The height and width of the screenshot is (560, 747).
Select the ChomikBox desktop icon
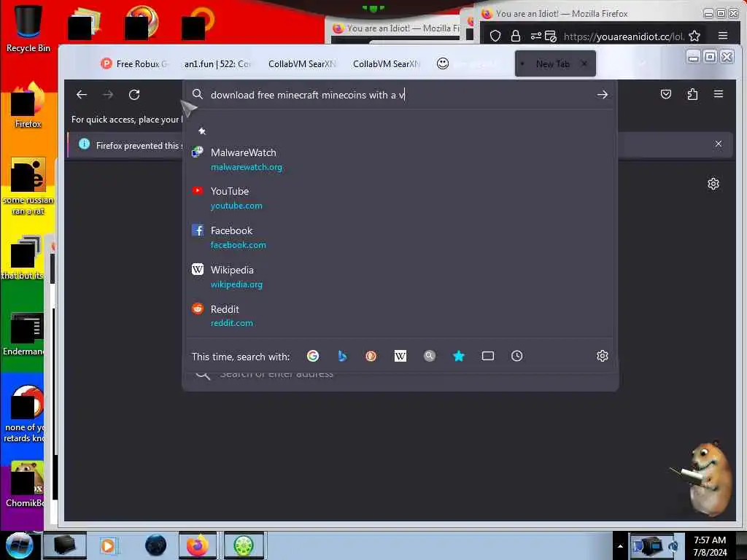(x=25, y=485)
